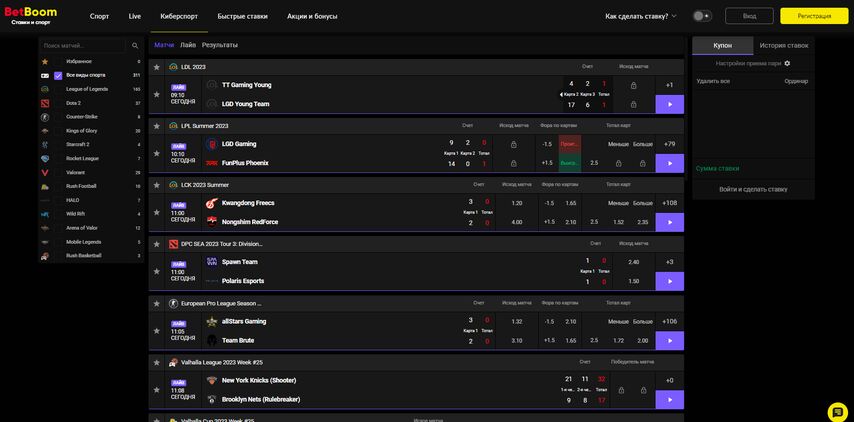Favorite the Valhalla League 2023 star
Screen dimensions: 854x422
[157, 363]
